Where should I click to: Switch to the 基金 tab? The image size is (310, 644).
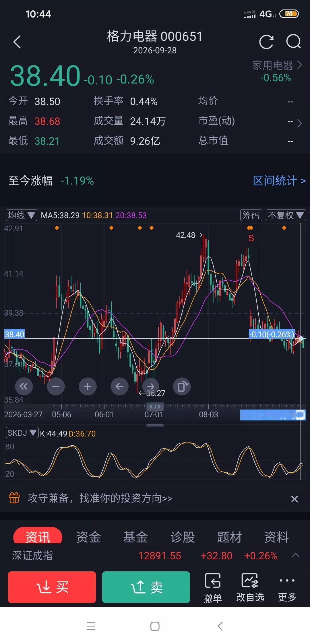[x=135, y=537]
